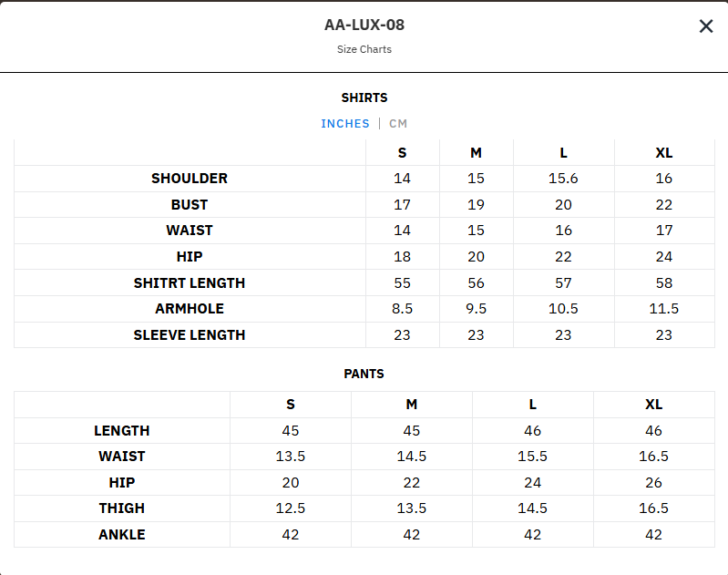Click the THIGH row label
The image size is (728, 575).
point(122,508)
